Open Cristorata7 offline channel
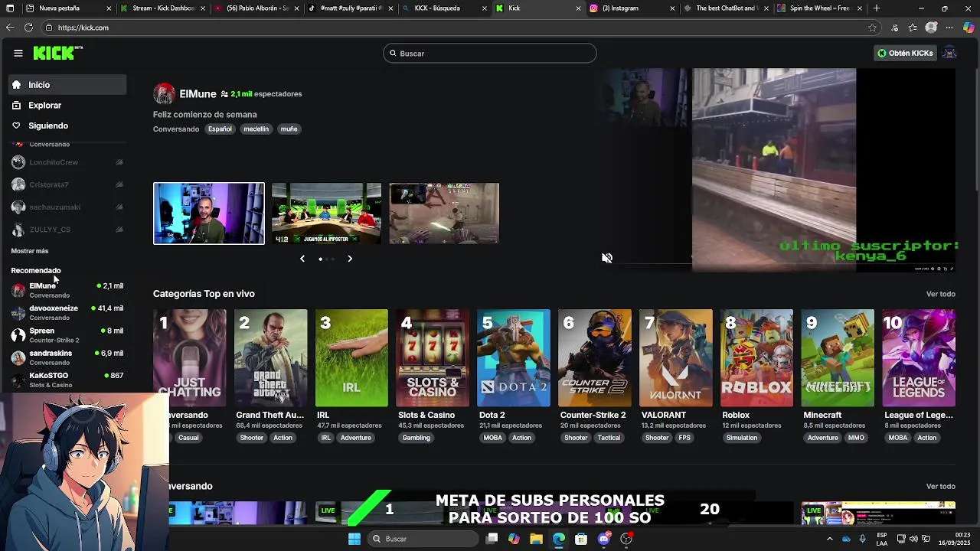The height and width of the screenshot is (551, 980). tap(67, 184)
